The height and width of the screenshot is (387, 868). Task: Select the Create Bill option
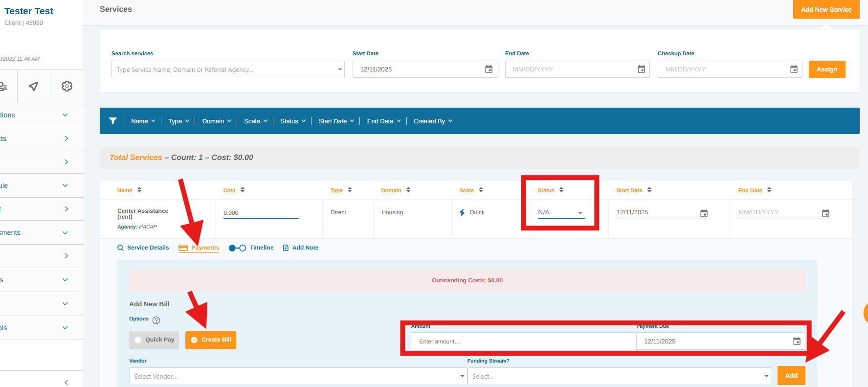pyautogui.click(x=211, y=340)
